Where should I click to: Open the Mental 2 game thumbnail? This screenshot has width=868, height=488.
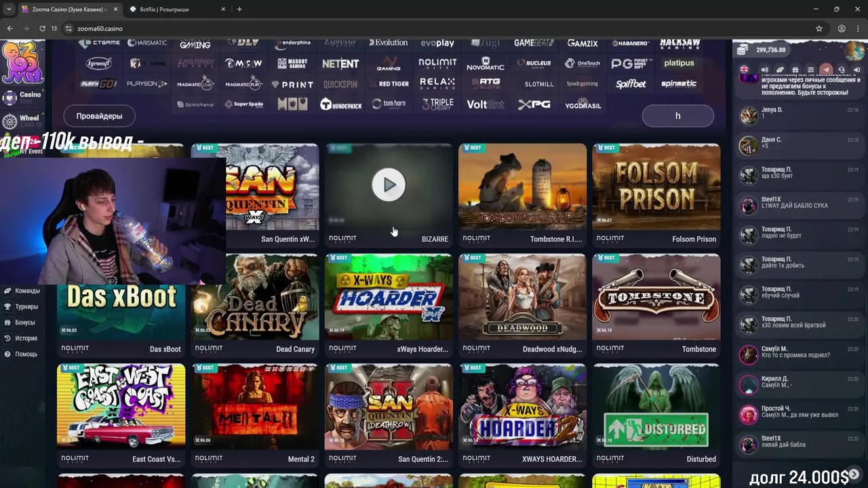pos(255,407)
